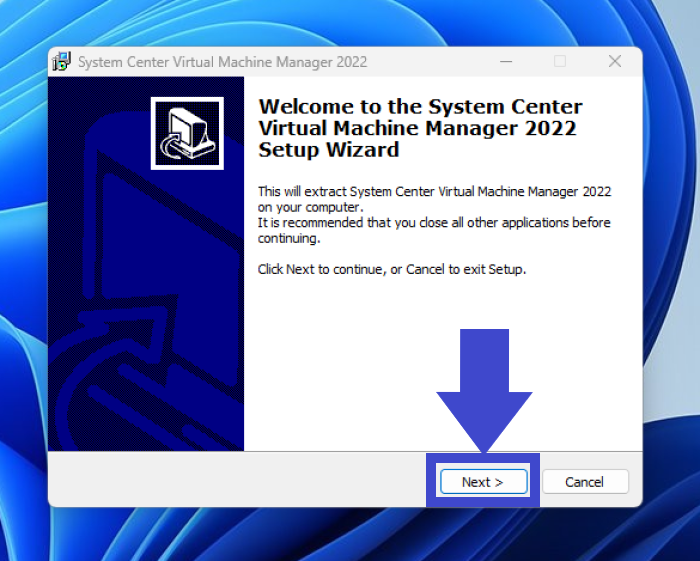Click the disabled maximize button

click(x=560, y=61)
